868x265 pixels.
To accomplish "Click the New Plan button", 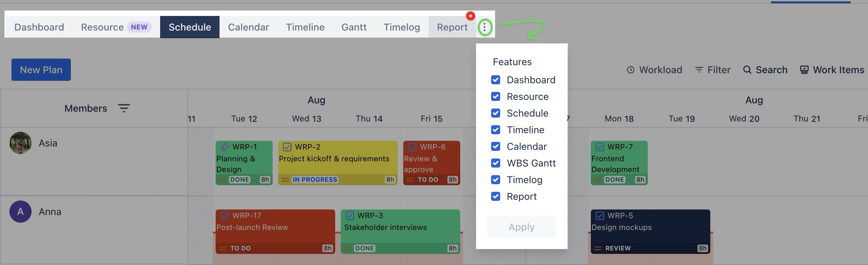I will [41, 70].
